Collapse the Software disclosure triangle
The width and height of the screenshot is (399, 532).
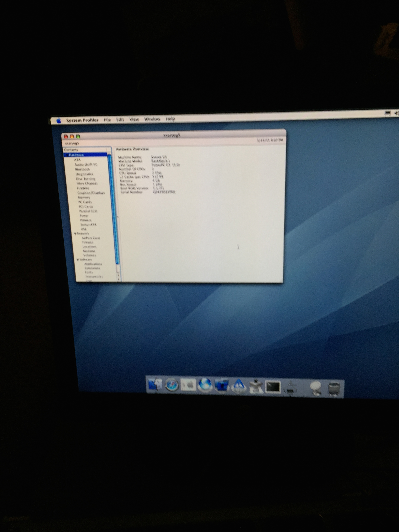pos(78,260)
